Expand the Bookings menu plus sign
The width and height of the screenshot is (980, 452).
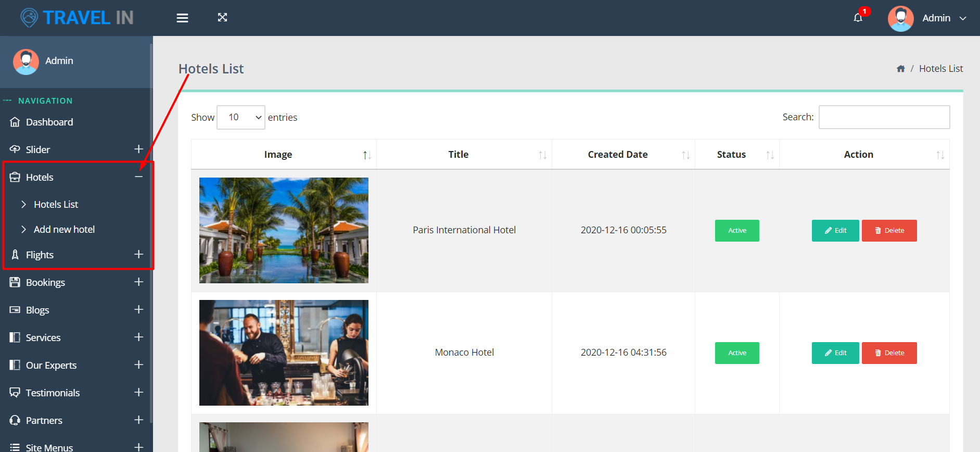[138, 282]
